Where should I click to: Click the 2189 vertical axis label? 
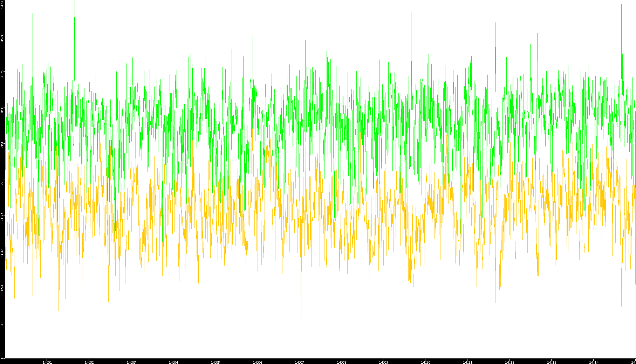(2, 218)
